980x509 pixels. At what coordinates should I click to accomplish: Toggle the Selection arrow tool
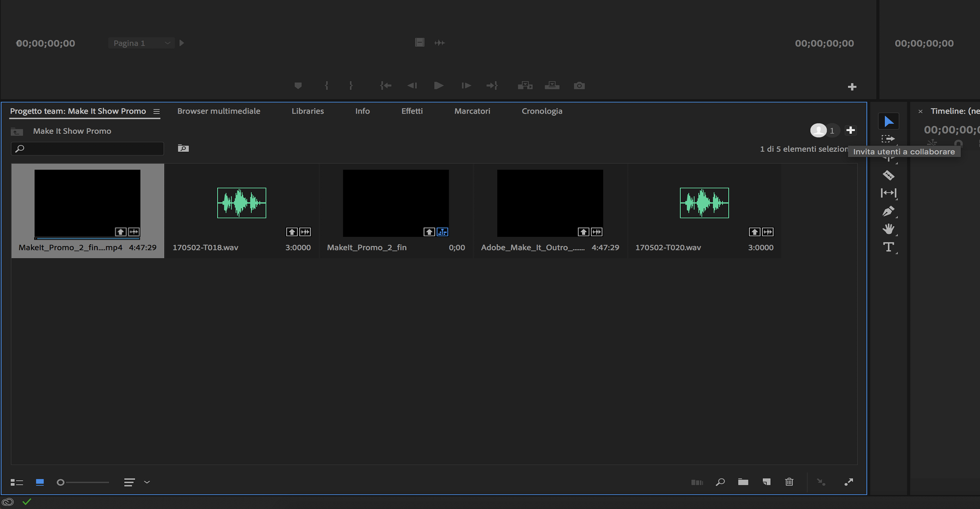point(888,121)
